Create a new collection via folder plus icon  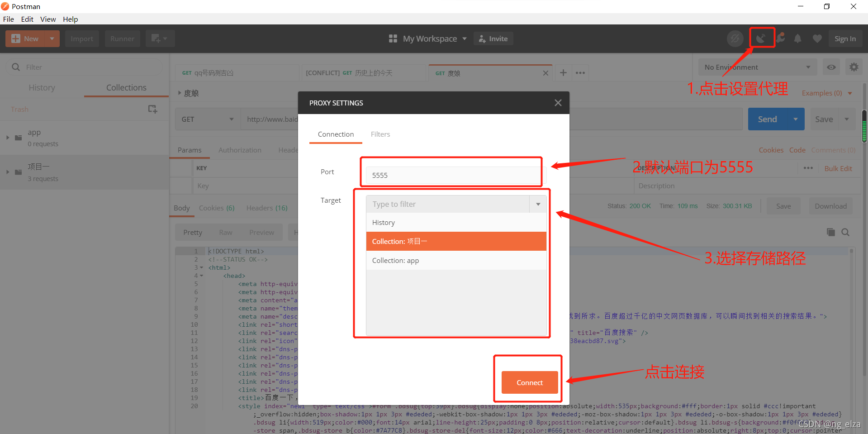(152, 109)
